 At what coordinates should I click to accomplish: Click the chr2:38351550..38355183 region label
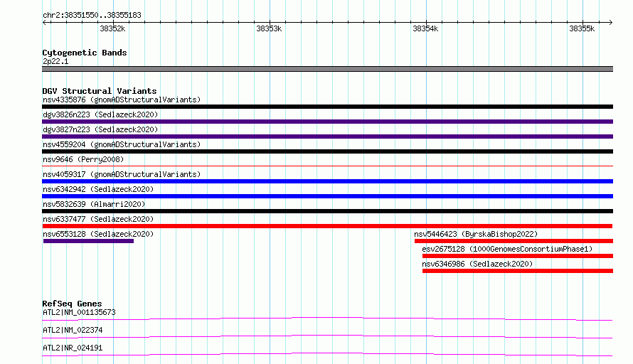point(92,16)
